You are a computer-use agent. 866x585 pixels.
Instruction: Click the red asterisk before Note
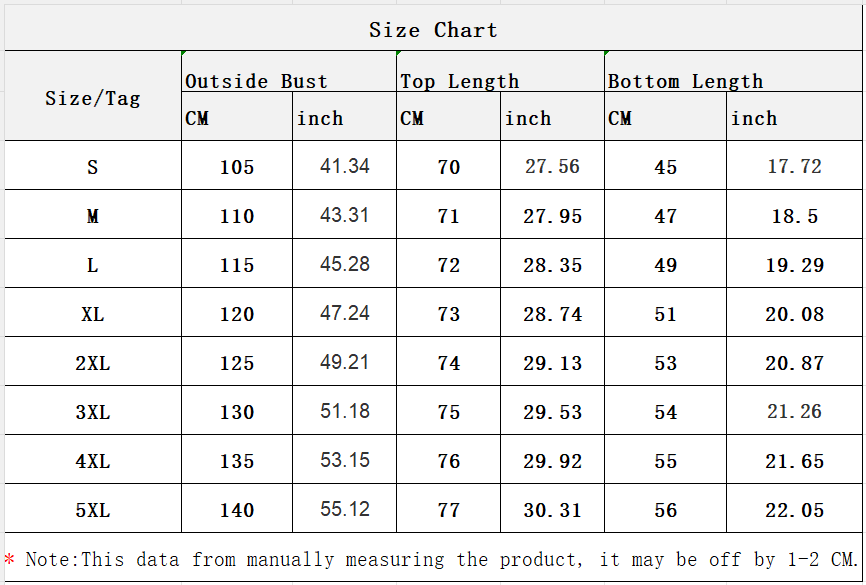(9, 558)
